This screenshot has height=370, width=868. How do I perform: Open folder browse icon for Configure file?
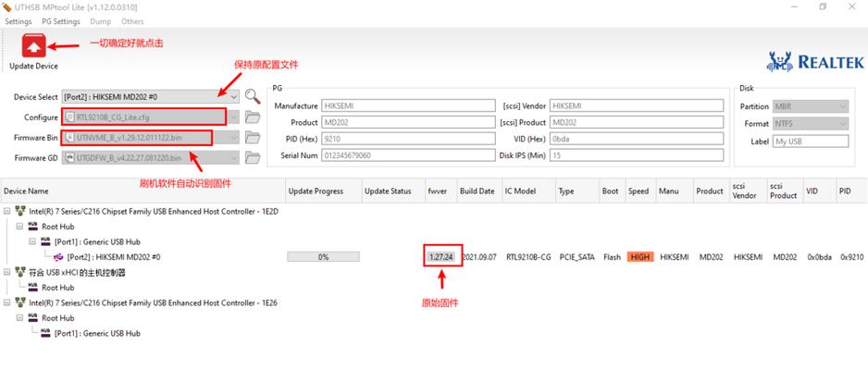click(x=253, y=117)
